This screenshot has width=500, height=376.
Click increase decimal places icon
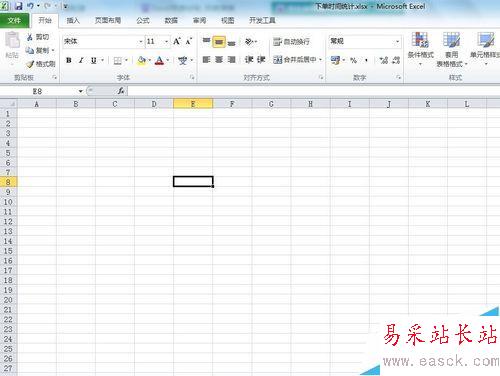coord(384,60)
